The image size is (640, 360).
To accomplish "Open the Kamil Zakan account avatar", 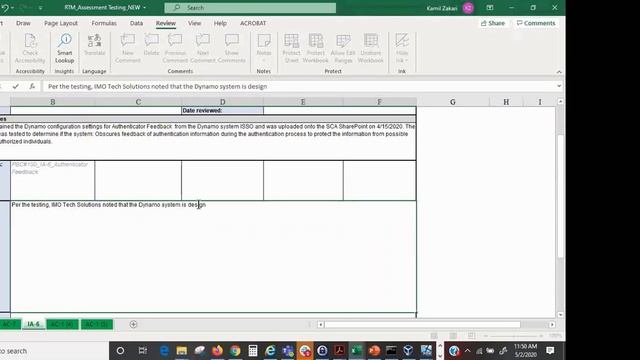I will tap(468, 8).
